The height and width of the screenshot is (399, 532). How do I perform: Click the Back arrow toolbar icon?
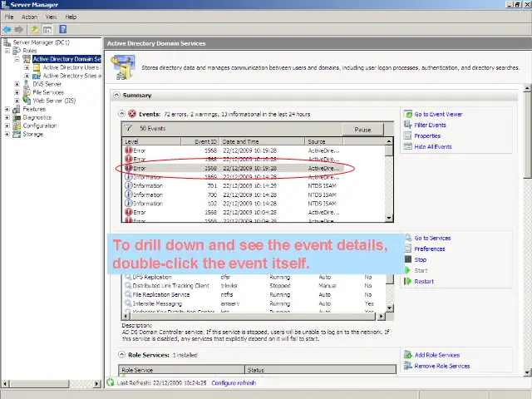pyautogui.click(x=7, y=29)
